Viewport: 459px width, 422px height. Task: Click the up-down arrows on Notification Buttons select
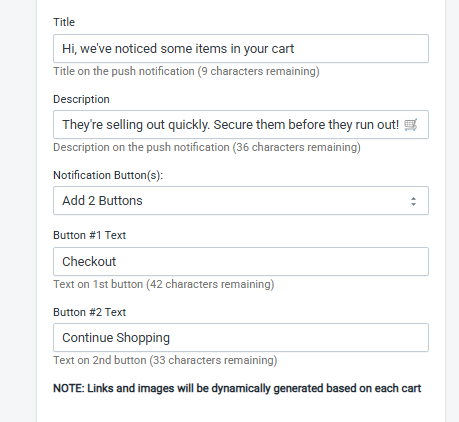413,201
